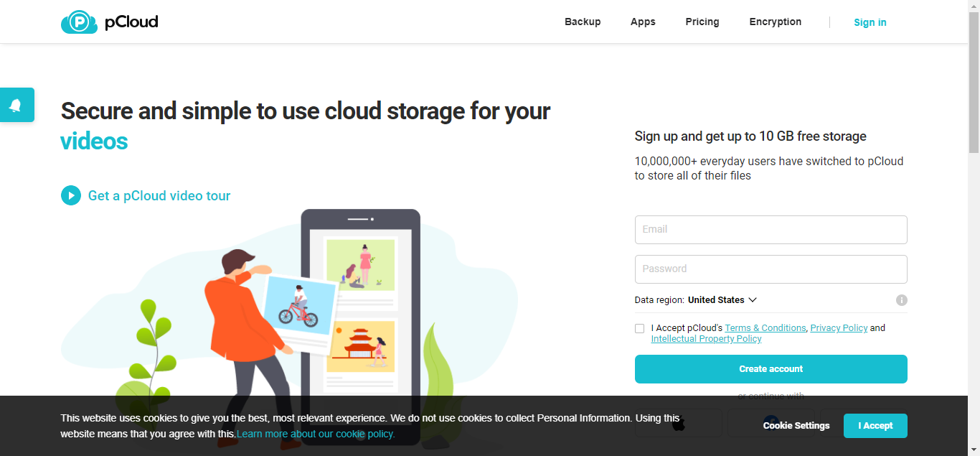Focus the Email input field

tap(771, 230)
